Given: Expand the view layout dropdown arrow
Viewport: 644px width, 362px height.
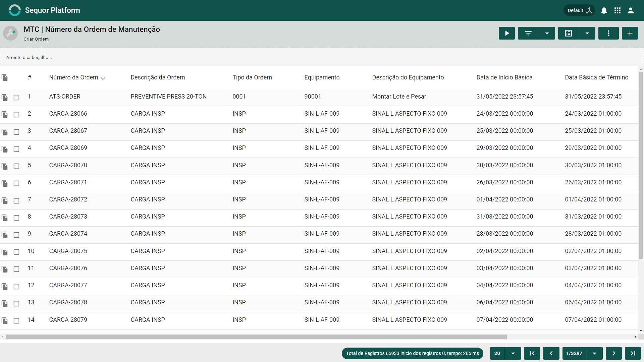Looking at the screenshot, I should click(x=587, y=33).
